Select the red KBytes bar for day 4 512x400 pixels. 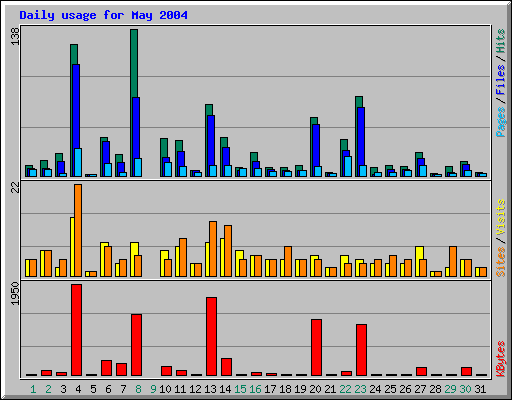tap(76, 330)
